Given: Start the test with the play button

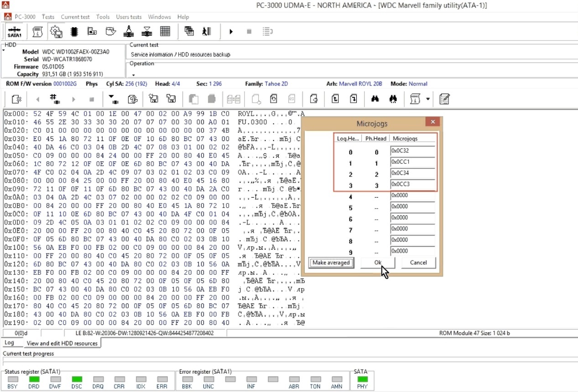Looking at the screenshot, I should point(231,31).
